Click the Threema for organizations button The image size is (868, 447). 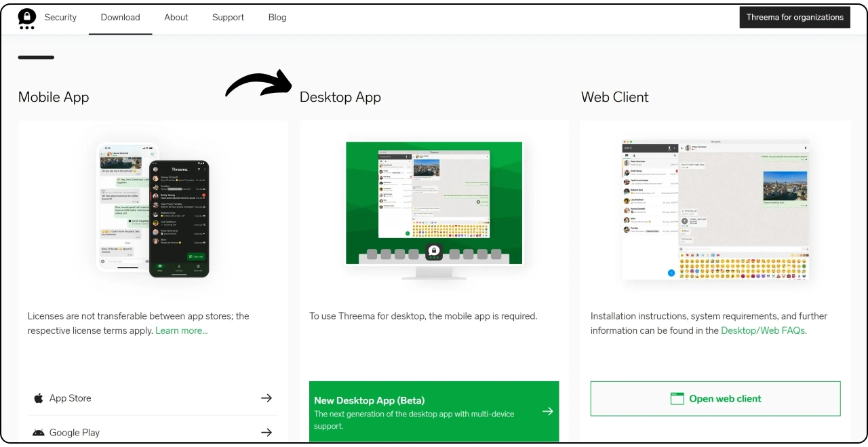point(795,18)
